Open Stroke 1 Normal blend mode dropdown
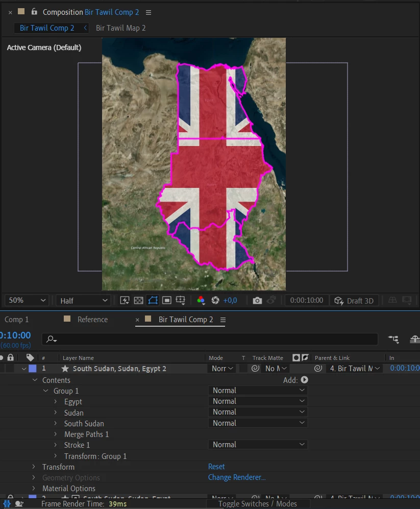The height and width of the screenshot is (509, 420). coord(258,444)
